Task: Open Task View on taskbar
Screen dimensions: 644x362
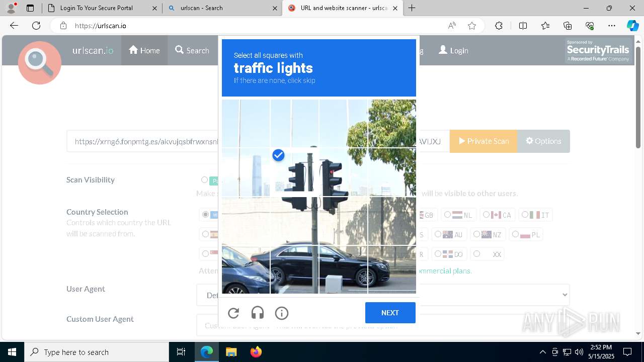Action: [181, 352]
